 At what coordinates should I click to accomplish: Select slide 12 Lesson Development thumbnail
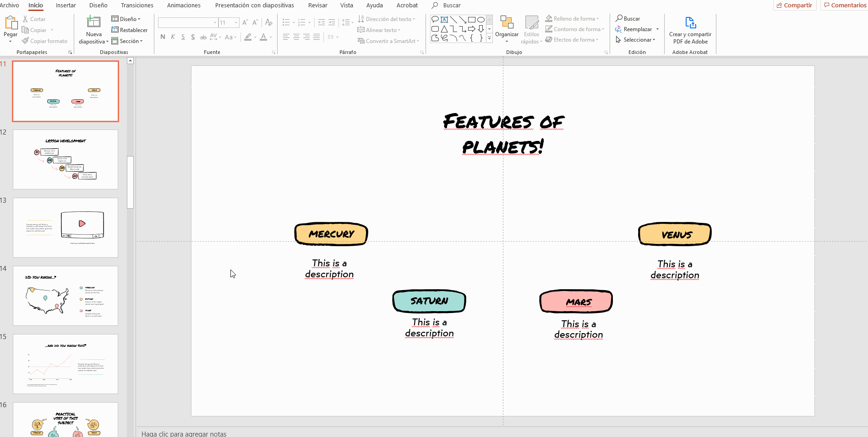66,159
